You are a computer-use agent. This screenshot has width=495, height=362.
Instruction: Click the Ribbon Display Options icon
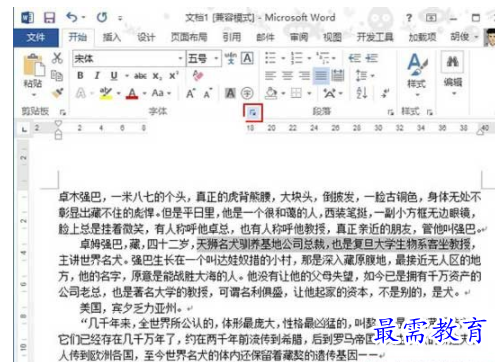(431, 17)
